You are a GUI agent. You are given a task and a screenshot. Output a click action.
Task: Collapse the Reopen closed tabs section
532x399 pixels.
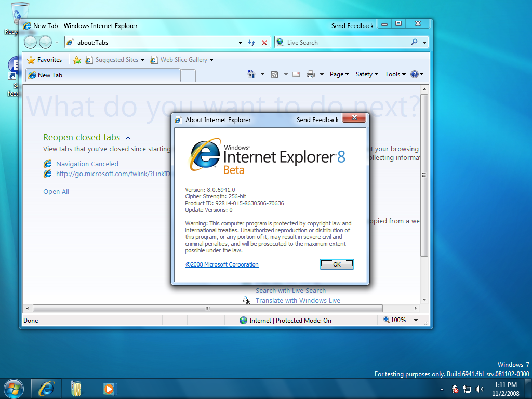click(128, 138)
